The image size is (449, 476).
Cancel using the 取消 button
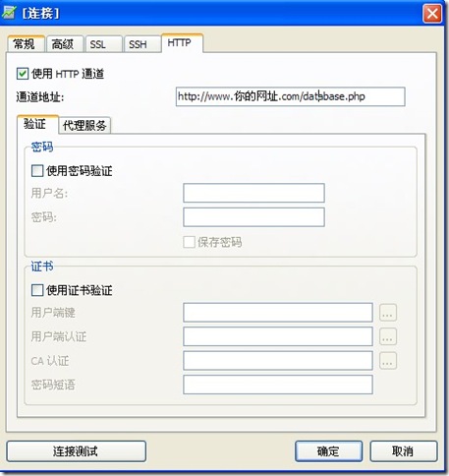point(404,451)
